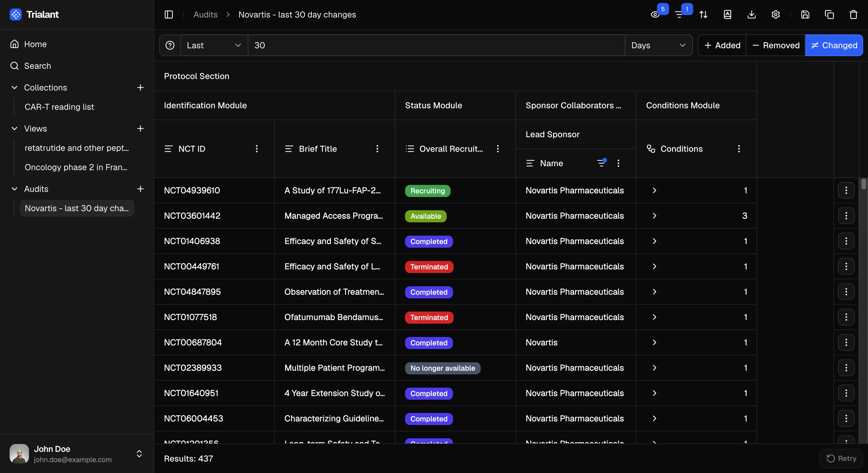Click 'Ofatumumab Bendamus...' title cell
868x473 pixels.
[x=335, y=317]
